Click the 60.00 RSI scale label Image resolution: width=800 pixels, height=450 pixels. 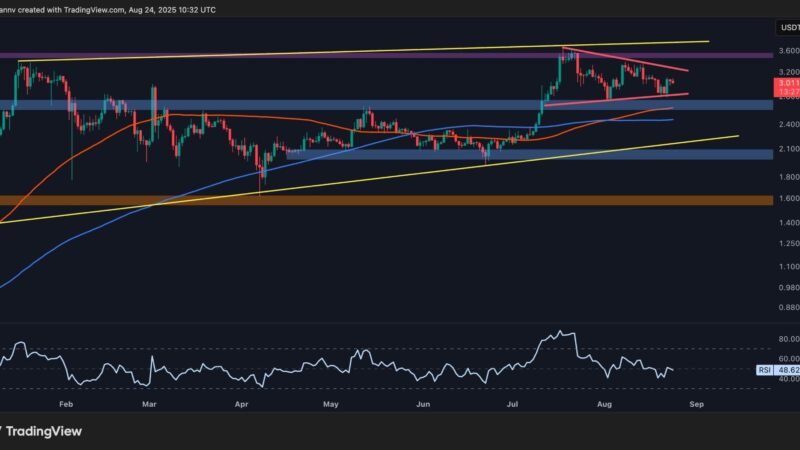coord(789,359)
